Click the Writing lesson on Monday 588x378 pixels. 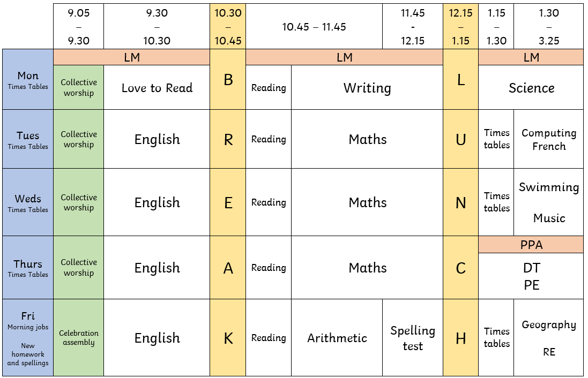pos(367,87)
